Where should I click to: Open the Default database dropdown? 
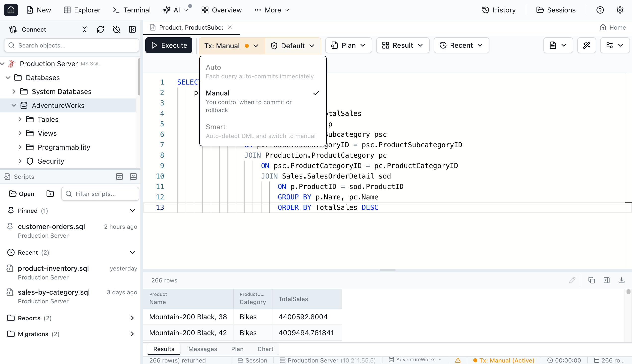coord(292,45)
